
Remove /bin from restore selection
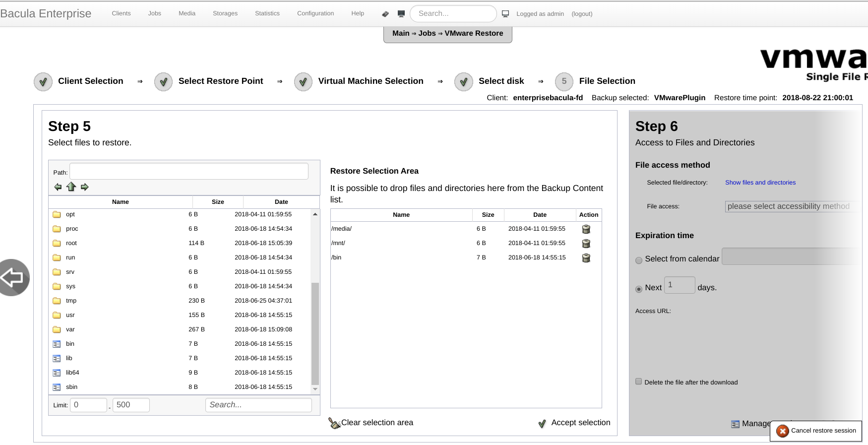tap(586, 258)
